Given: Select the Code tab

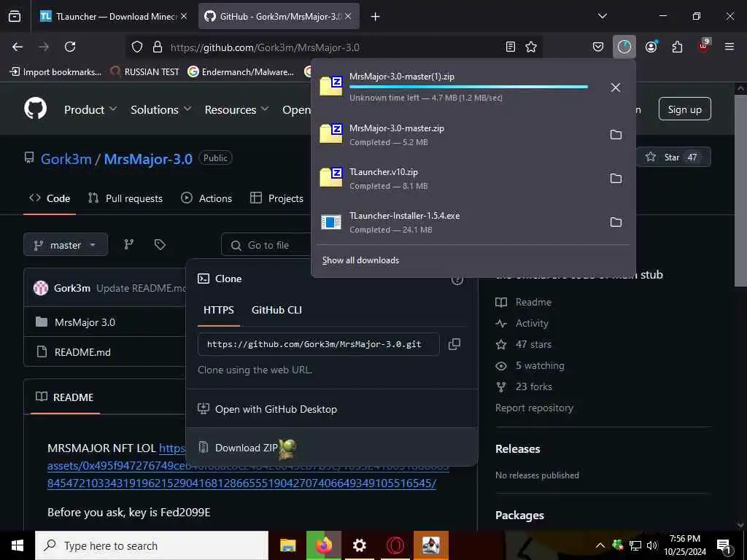Looking at the screenshot, I should (x=50, y=198).
